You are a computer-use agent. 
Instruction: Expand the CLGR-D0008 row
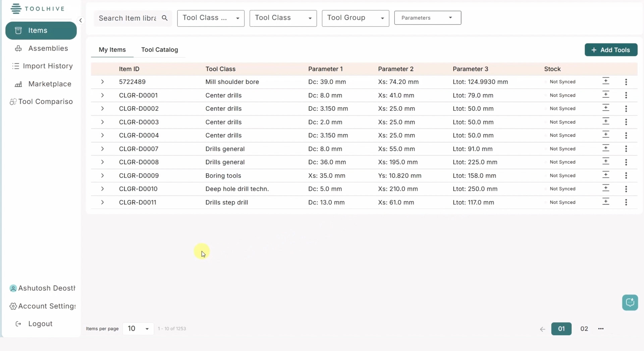click(x=102, y=162)
